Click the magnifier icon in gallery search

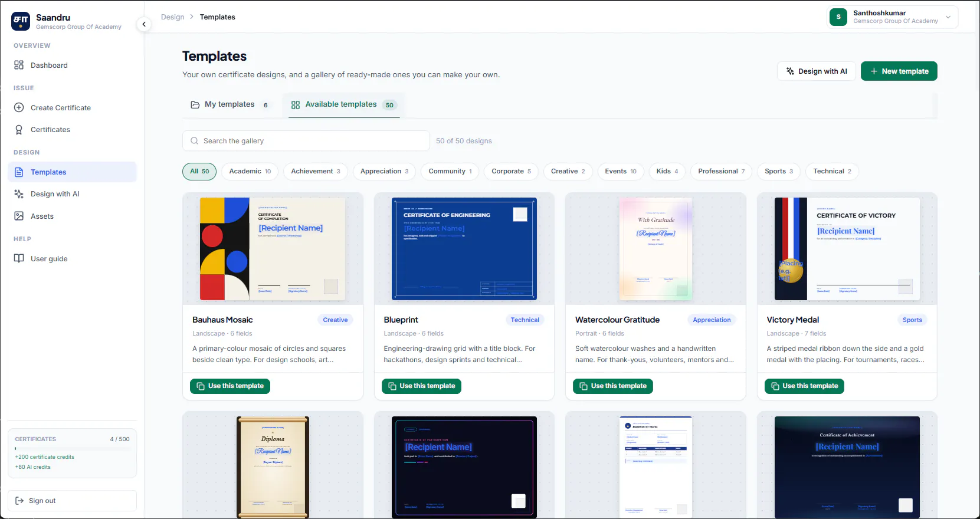(195, 140)
